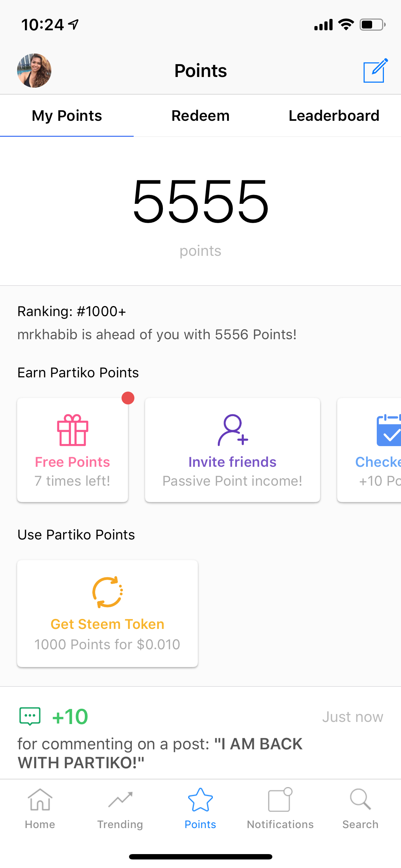Image resolution: width=401 pixels, height=868 pixels.
Task: Tap the Invite friends person-plus icon
Action: tap(233, 430)
